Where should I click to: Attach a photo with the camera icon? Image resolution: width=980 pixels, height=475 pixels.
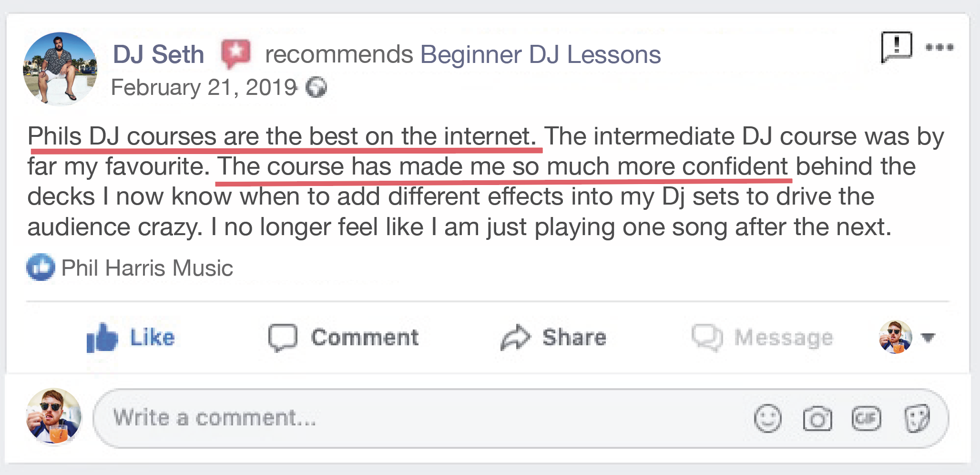pos(817,419)
